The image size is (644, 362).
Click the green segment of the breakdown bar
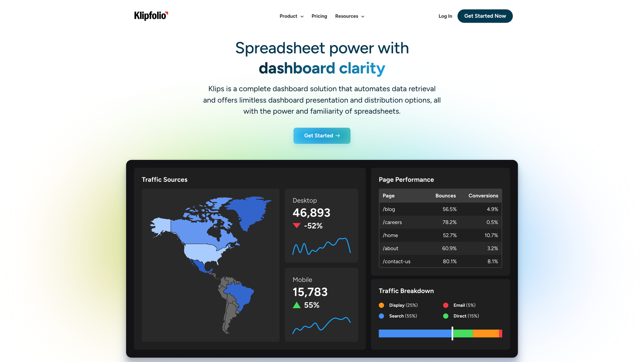coord(463,333)
